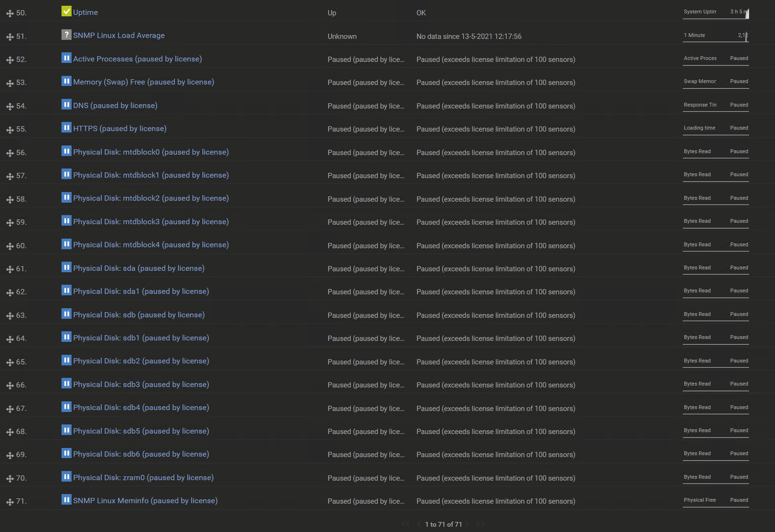The image size is (775, 532).
Task: Click the pause icon for Physical Disk: zram0
Action: click(x=66, y=476)
